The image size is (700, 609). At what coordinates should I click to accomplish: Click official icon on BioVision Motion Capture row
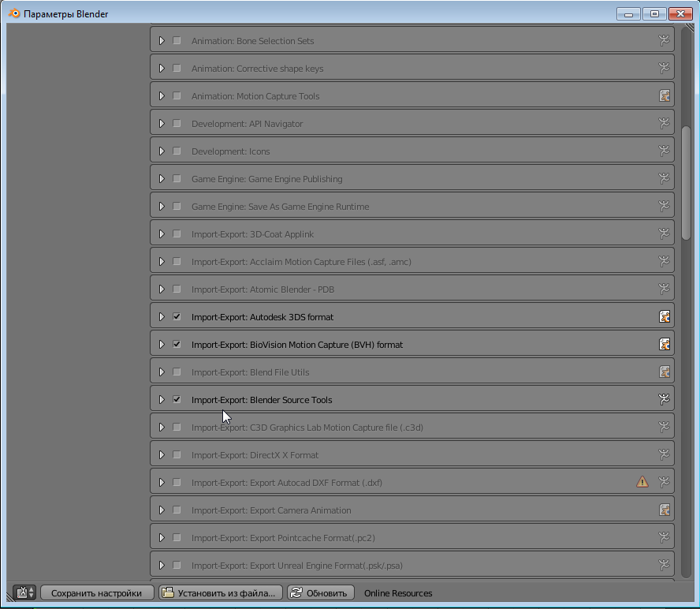pos(665,344)
